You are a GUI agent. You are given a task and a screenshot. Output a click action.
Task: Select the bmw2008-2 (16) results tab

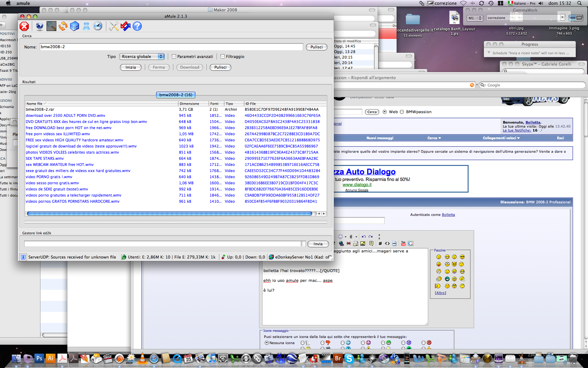(176, 95)
